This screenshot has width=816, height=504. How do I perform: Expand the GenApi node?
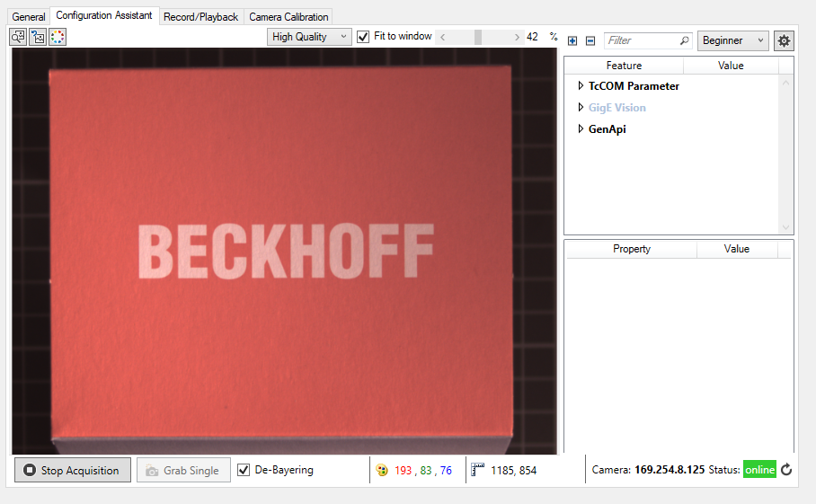click(x=581, y=128)
